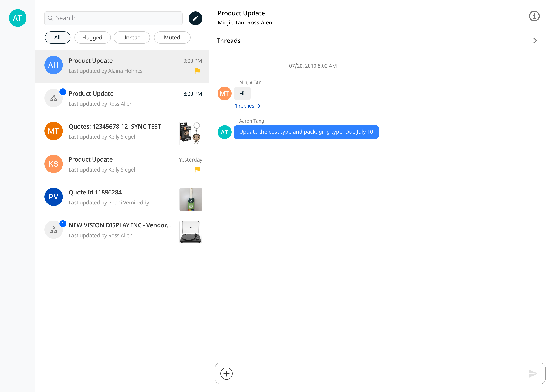
Task: Click the Threads header label
Action: 228,41
